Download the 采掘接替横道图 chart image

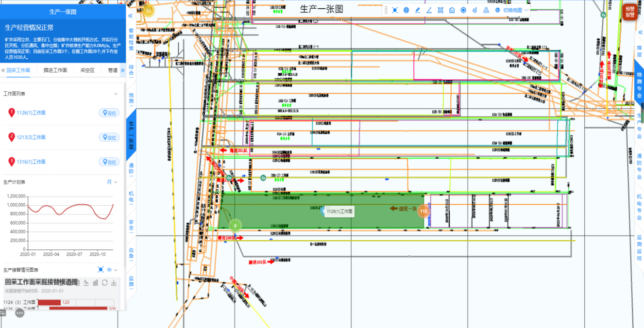[114, 282]
